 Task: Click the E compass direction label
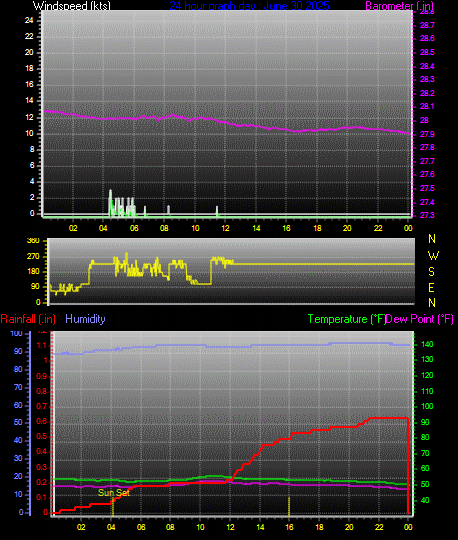coord(431,288)
